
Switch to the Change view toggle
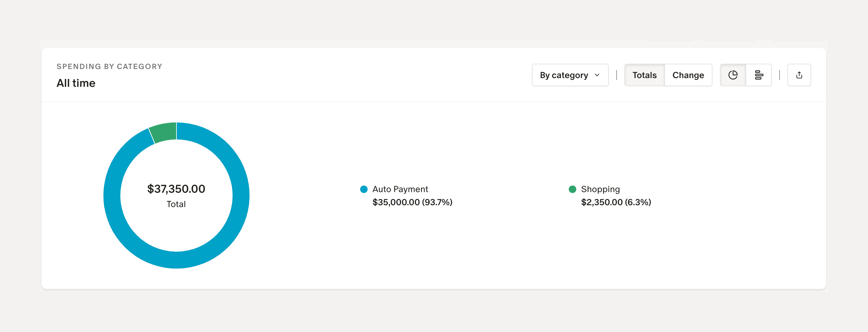click(688, 75)
